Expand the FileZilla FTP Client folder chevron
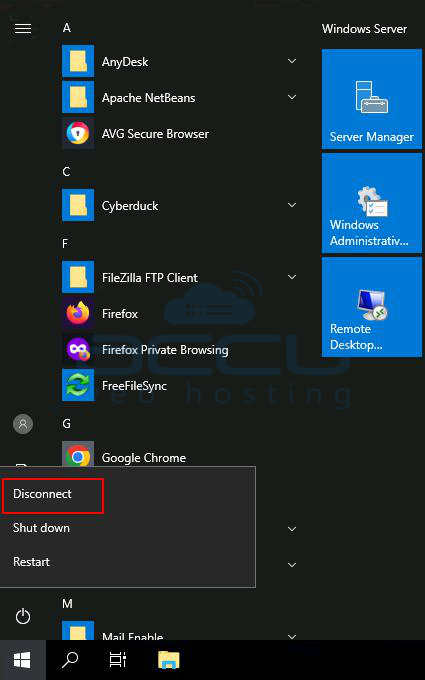This screenshot has height=680, width=425. tap(292, 277)
